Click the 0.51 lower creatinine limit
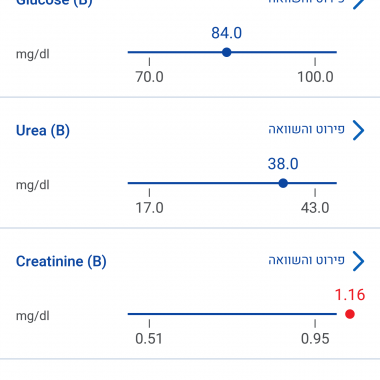 (149, 339)
